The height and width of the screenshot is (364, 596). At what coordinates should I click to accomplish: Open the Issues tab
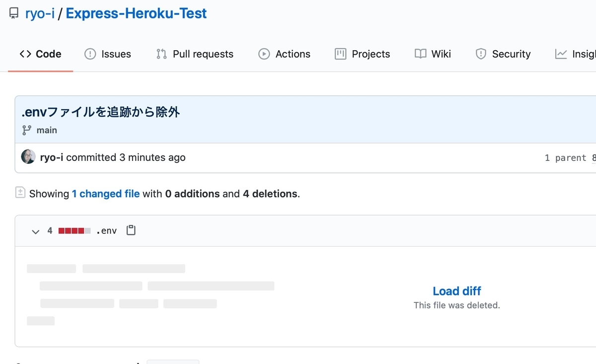108,54
